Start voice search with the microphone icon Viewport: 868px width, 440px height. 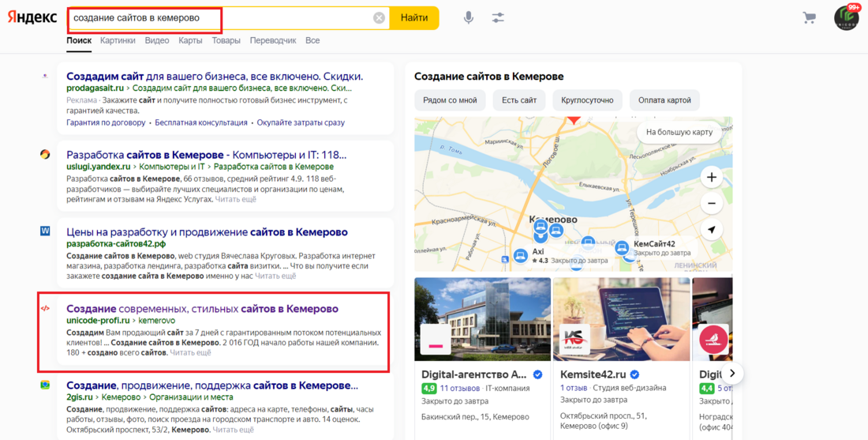(x=468, y=17)
